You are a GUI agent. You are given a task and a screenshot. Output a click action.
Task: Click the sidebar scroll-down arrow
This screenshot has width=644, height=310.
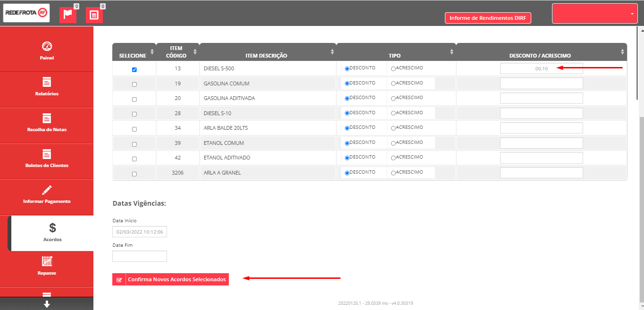[47, 304]
